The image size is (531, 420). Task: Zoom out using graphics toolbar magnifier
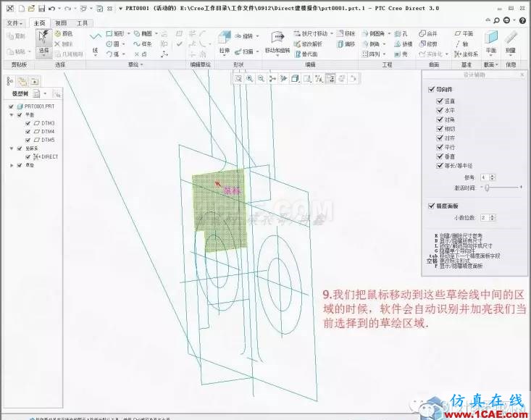pyautogui.click(x=261, y=78)
